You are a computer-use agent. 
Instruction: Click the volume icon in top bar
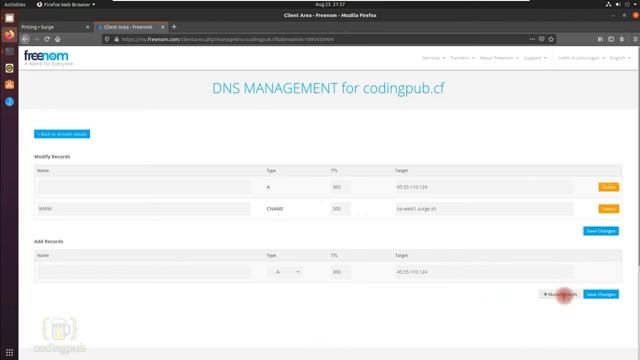point(618,4)
